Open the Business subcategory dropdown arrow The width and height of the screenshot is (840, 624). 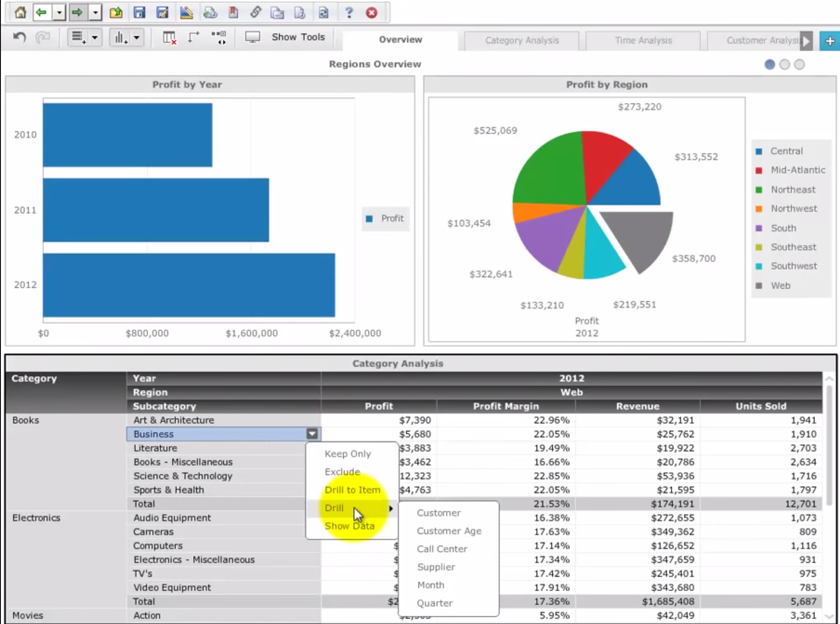tap(312, 434)
